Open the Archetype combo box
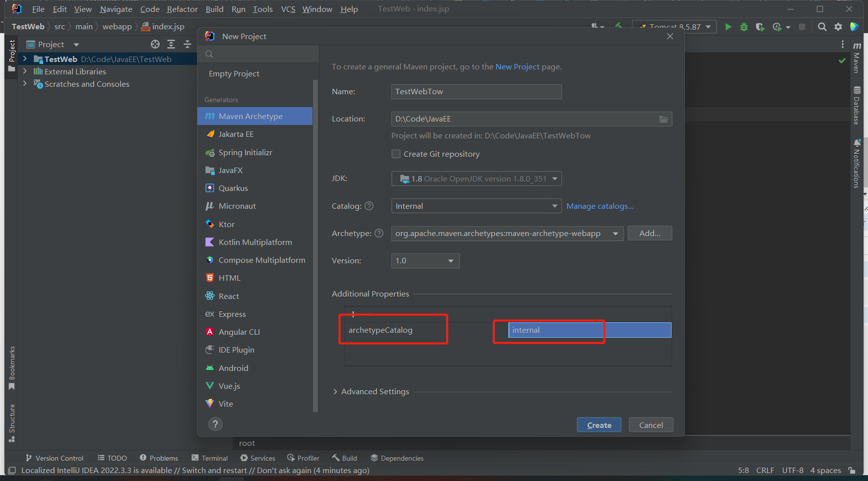 pos(507,233)
